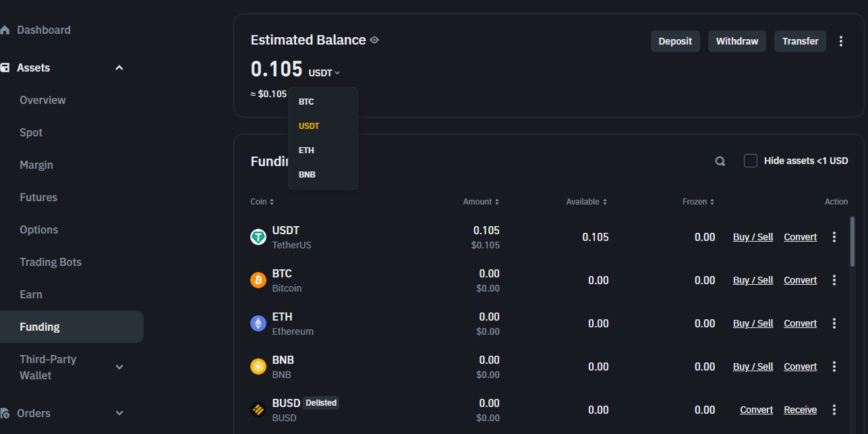Go to Futures in the sidebar
Screen dimensions: 868x434
(x=38, y=198)
